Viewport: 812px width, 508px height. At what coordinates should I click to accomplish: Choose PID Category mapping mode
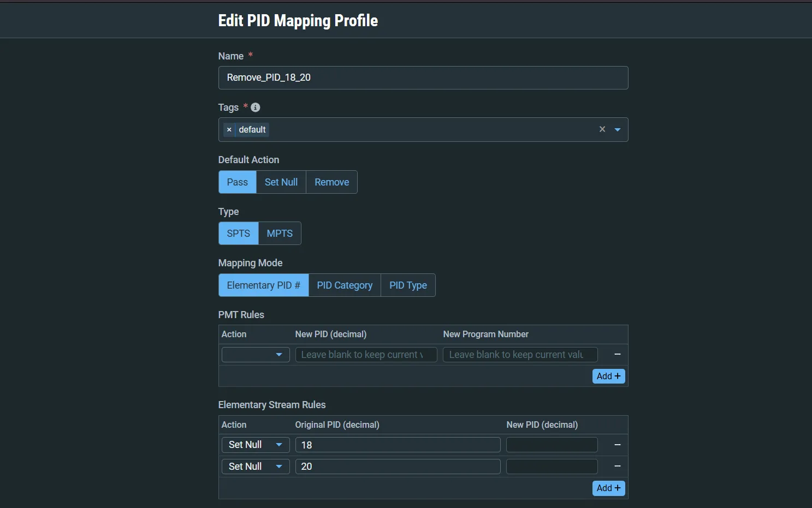click(x=345, y=285)
